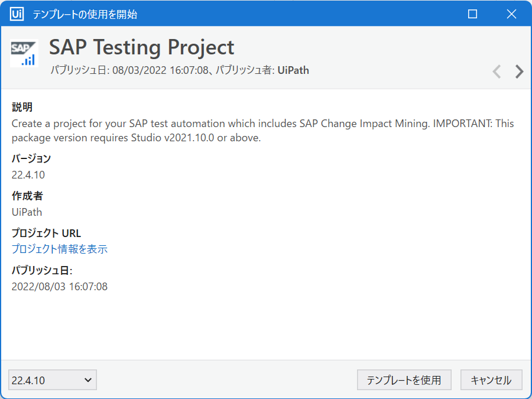
Task: Open the 22.4.10 version dropdown
Action: (x=53, y=380)
